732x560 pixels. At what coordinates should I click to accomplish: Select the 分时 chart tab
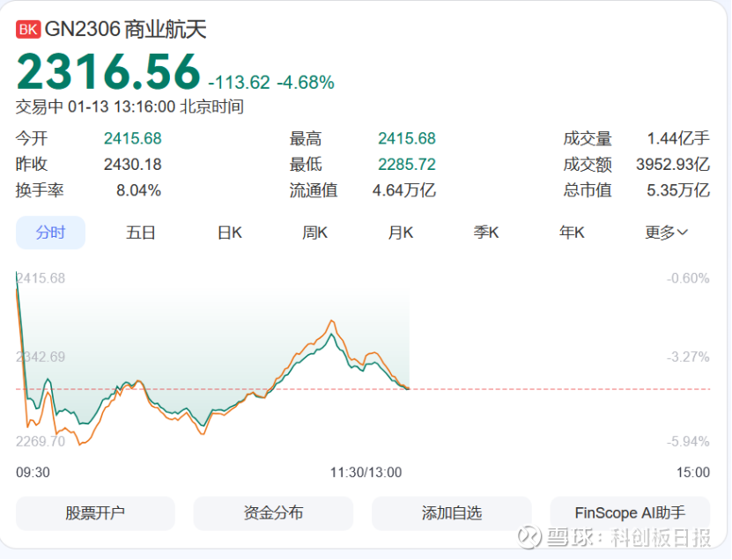pos(50,232)
